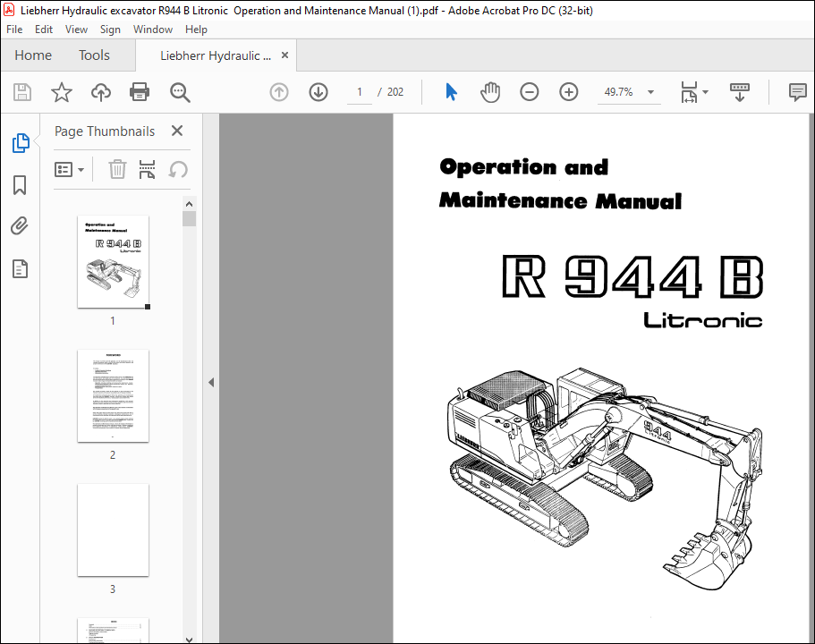Click the thumbnail label number 1
815x644 pixels.
tap(112, 321)
